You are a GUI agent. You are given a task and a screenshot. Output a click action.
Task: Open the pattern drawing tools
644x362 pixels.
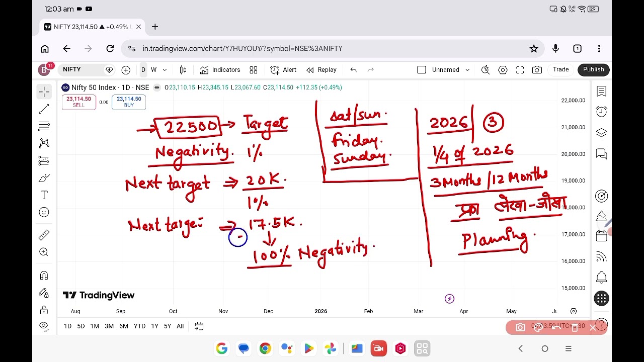click(x=44, y=143)
